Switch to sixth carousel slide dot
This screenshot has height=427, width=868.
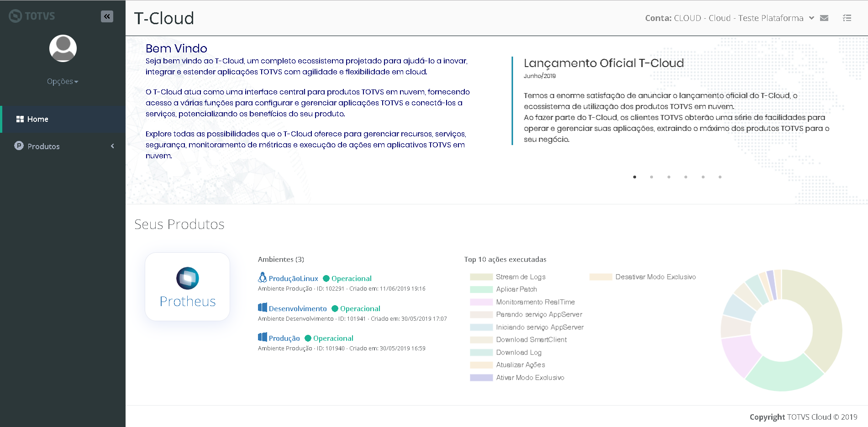(720, 177)
